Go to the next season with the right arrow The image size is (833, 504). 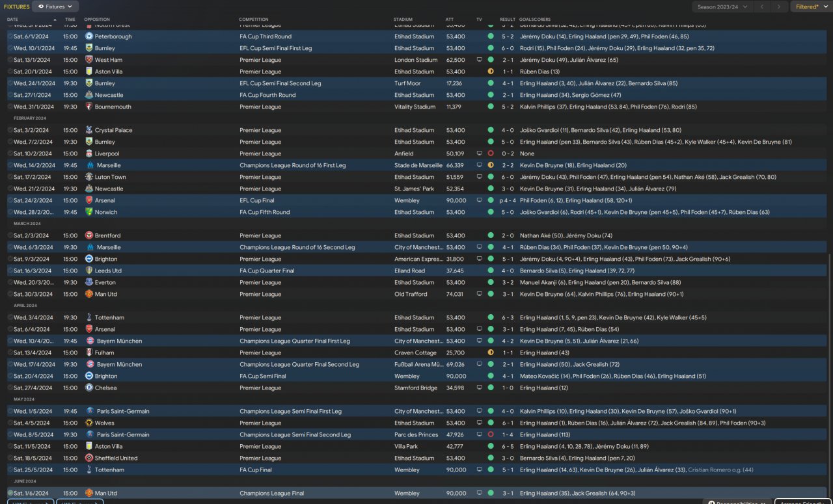point(779,7)
